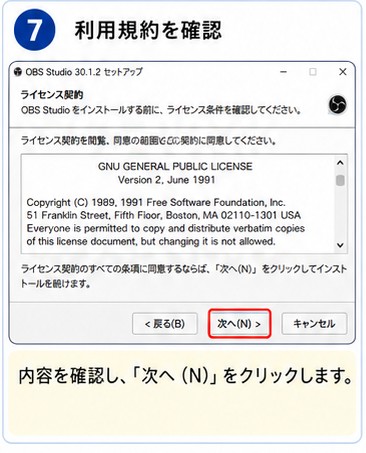
Task: Close the OBS Studio setup window
Action: coord(343,72)
